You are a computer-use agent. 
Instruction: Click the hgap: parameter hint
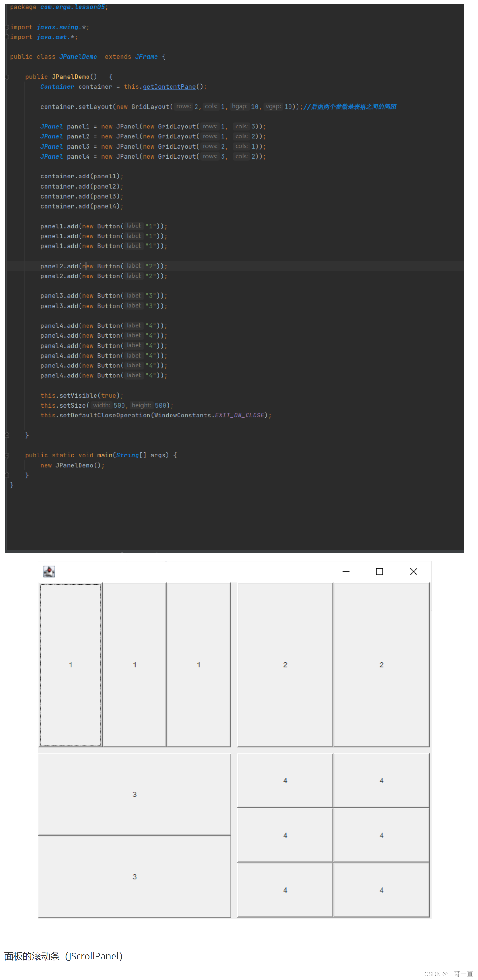coord(240,106)
